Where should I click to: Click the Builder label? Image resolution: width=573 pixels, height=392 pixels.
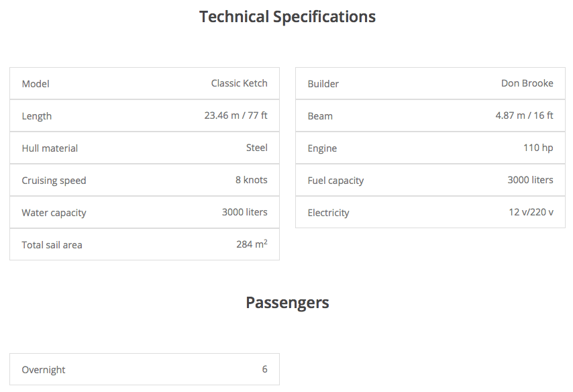point(323,84)
